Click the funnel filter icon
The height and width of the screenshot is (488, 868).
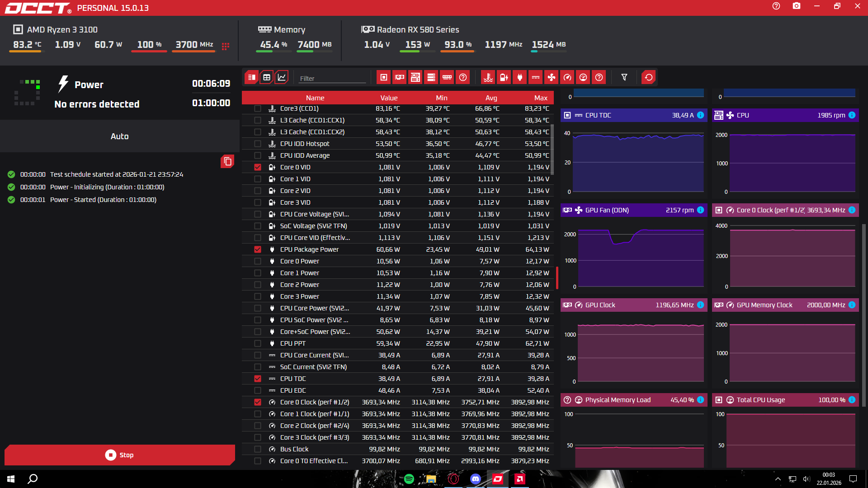coord(624,77)
